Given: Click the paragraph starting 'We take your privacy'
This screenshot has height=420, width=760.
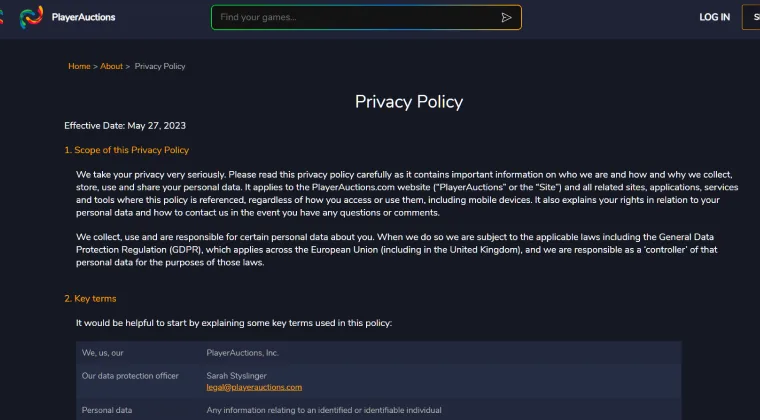Looking at the screenshot, I should [x=407, y=194].
